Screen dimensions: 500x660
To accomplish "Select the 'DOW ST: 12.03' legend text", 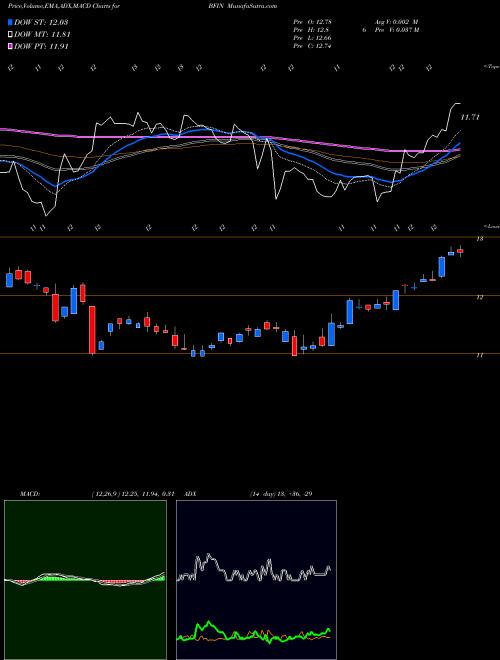I will pos(41,22).
